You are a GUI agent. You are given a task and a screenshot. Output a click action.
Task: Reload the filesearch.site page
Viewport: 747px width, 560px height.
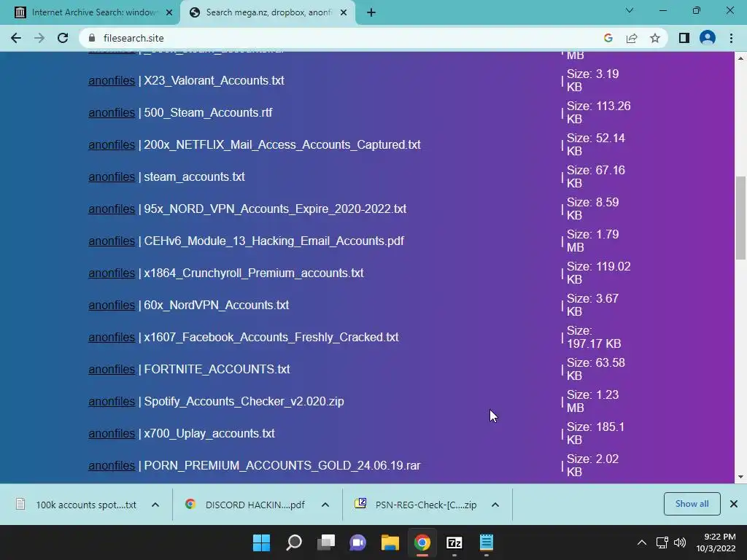point(63,38)
